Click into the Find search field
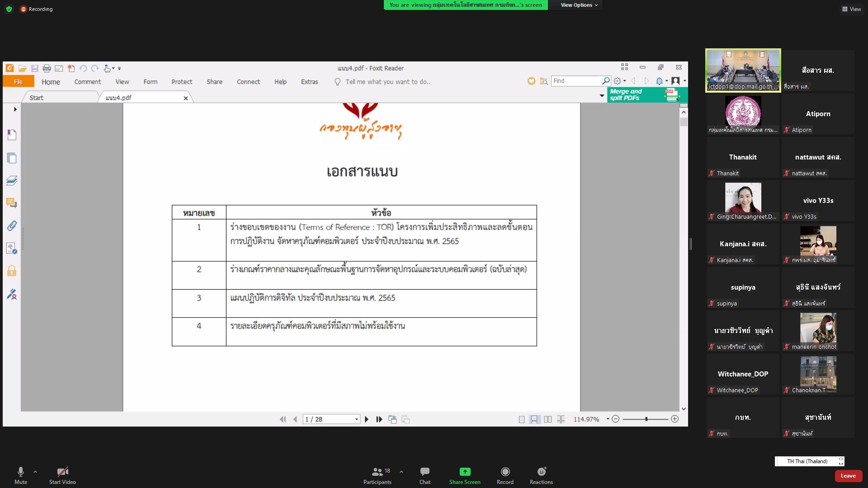Screen dimensions: 868x488 (577, 80)
